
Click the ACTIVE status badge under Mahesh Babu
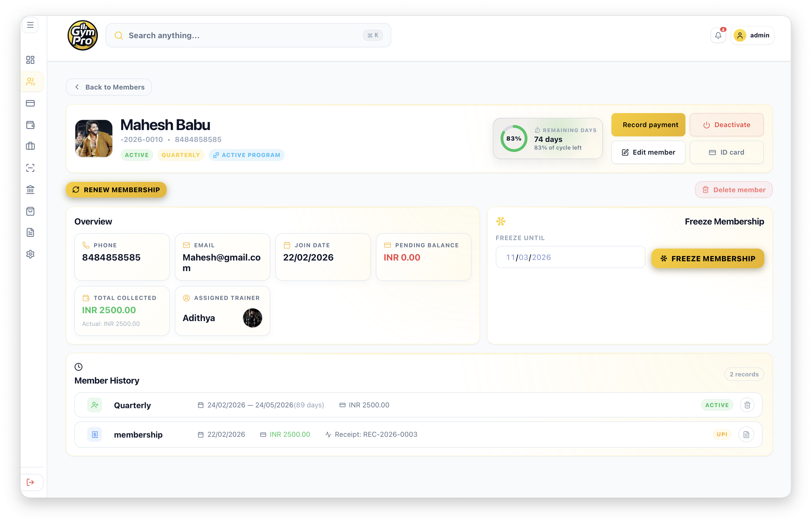click(136, 155)
